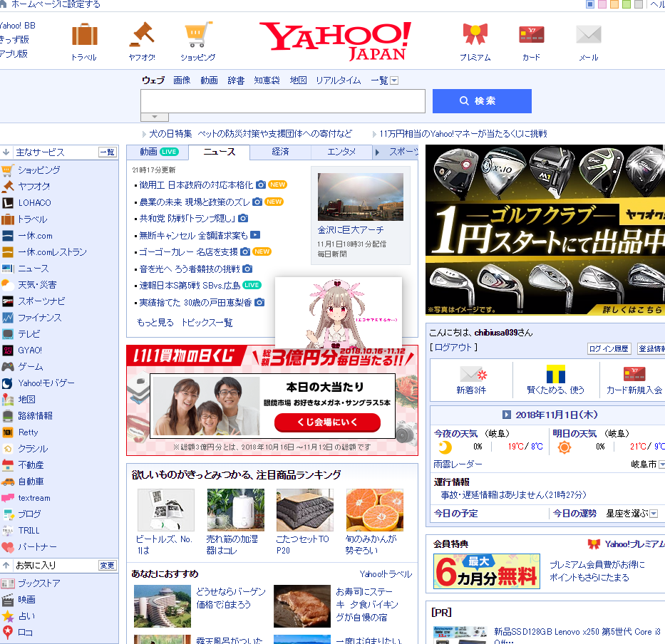The width and height of the screenshot is (665, 644).
Task: Click the blue 検索 search button
Action: (x=482, y=101)
